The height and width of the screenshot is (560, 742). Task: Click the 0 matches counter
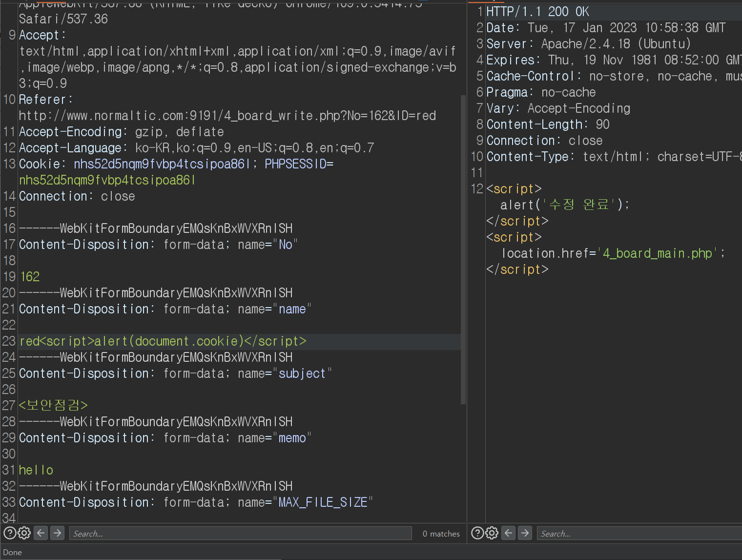441,534
